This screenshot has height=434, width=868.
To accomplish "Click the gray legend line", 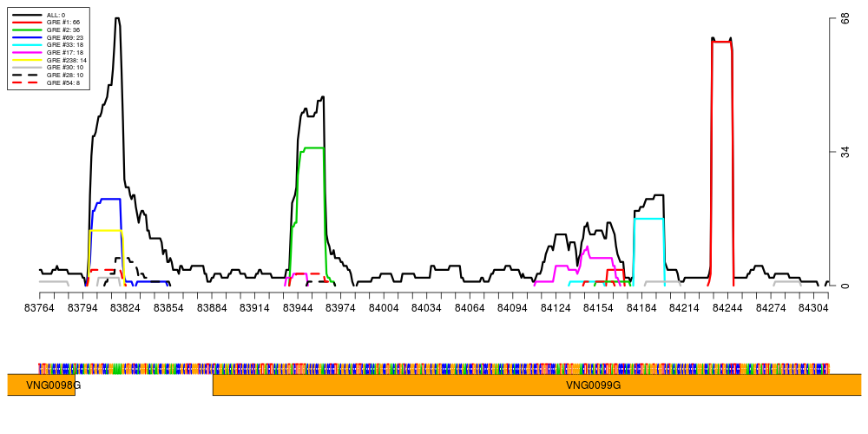I will click(27, 67).
